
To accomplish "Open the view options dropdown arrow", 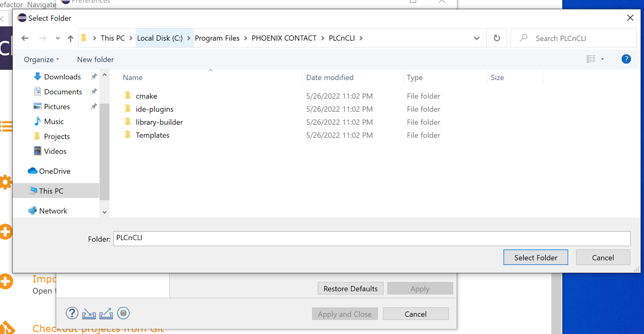I will click(603, 59).
